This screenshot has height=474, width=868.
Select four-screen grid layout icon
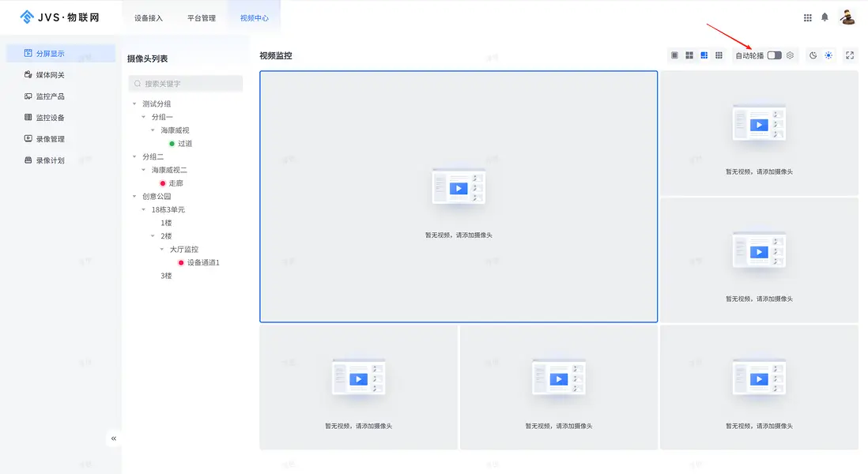689,55
